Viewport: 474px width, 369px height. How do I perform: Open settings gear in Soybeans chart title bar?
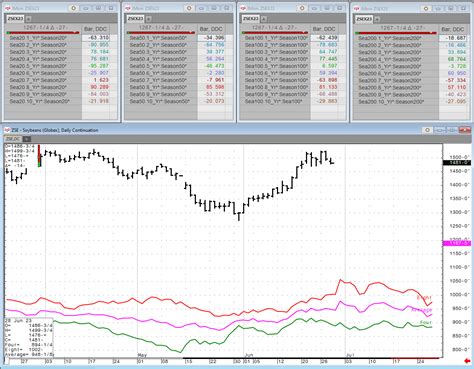tap(427, 130)
